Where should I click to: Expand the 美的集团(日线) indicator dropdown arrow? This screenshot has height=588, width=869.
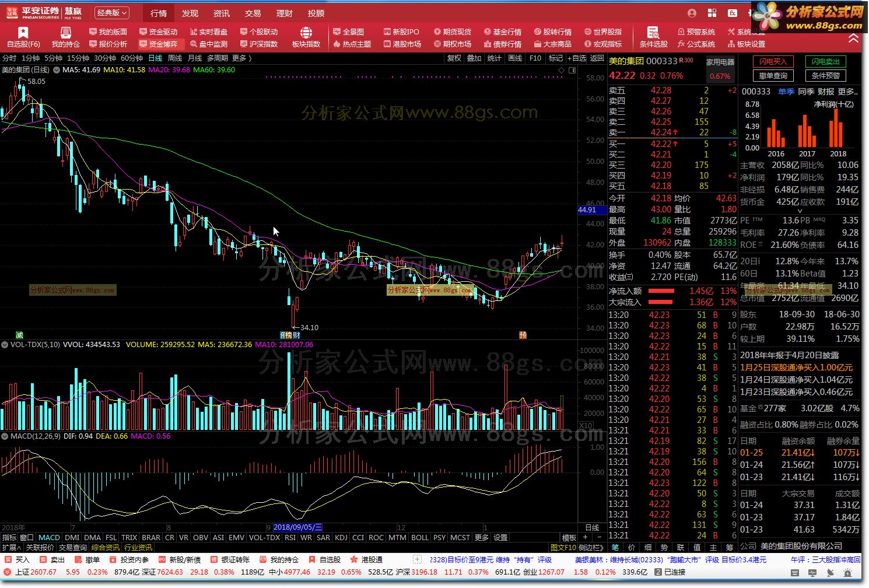click(57, 70)
